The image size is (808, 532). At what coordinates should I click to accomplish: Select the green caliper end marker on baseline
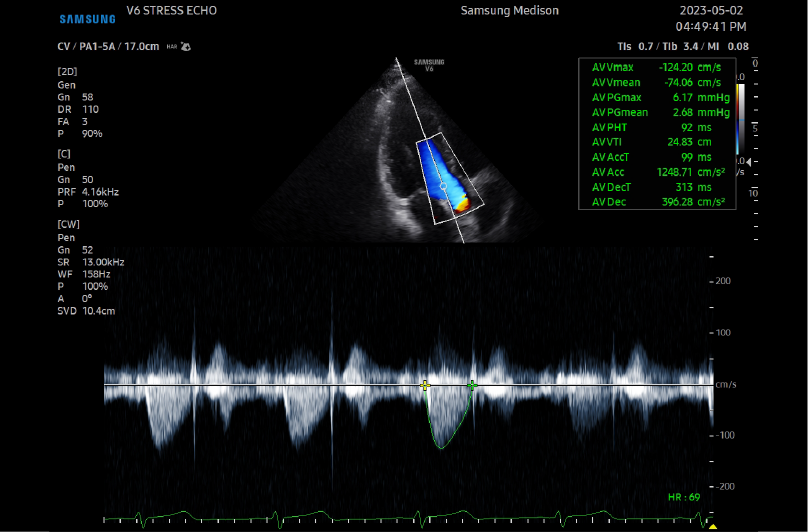(472, 385)
